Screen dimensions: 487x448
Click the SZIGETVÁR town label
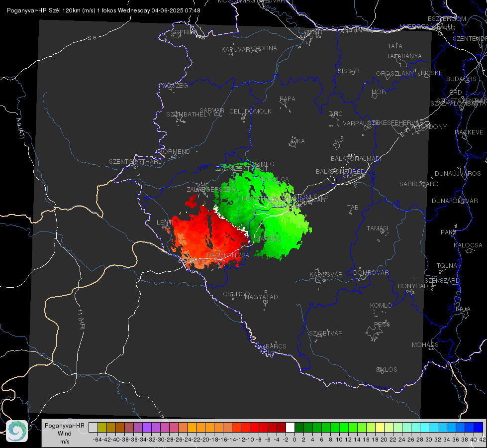[x=325, y=334]
